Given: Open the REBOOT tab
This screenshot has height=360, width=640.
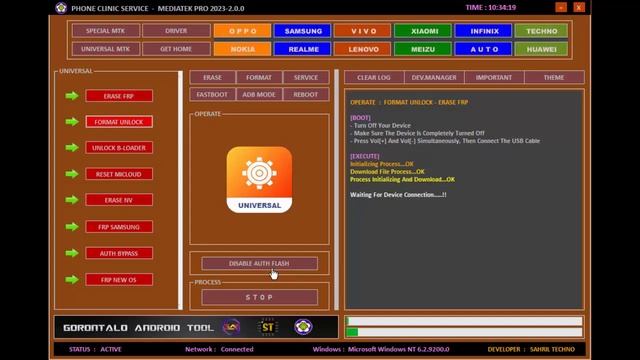Looking at the screenshot, I should tap(306, 94).
